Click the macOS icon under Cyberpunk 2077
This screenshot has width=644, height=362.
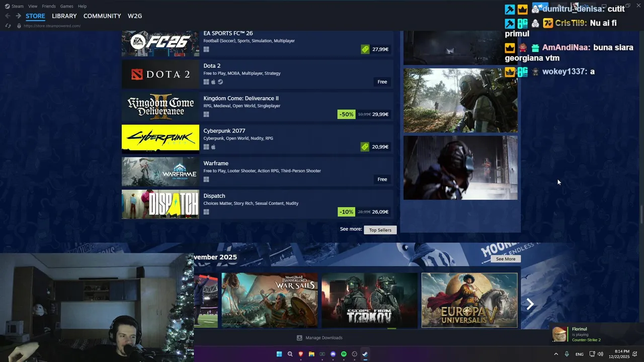click(213, 147)
